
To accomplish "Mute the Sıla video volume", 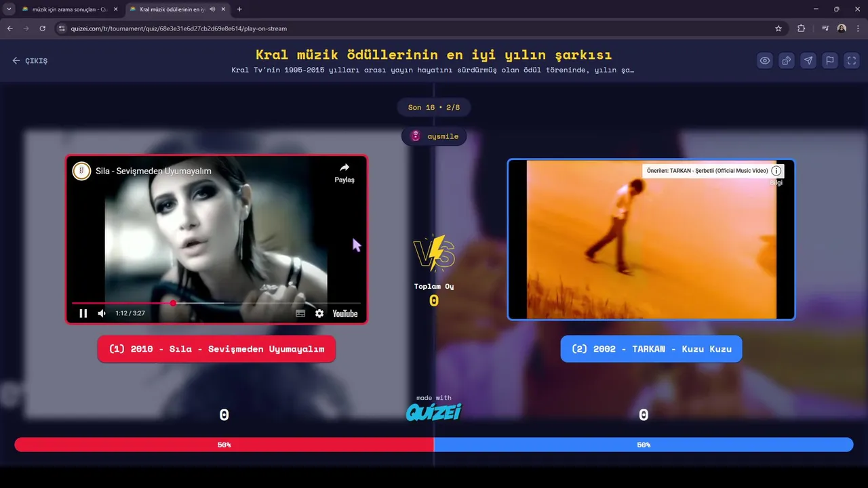I will pos(102,313).
